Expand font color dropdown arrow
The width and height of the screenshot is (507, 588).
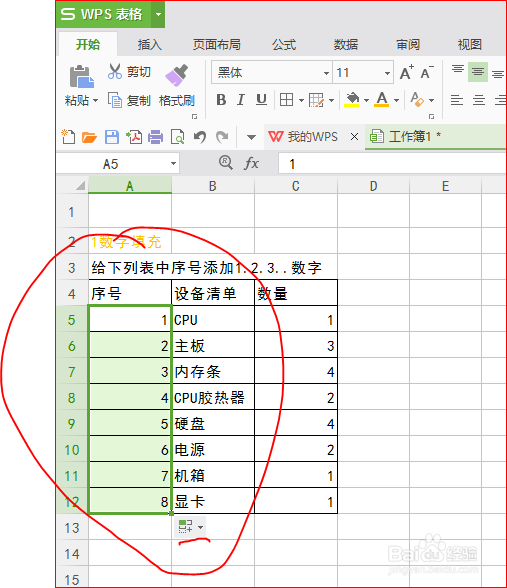[396, 100]
